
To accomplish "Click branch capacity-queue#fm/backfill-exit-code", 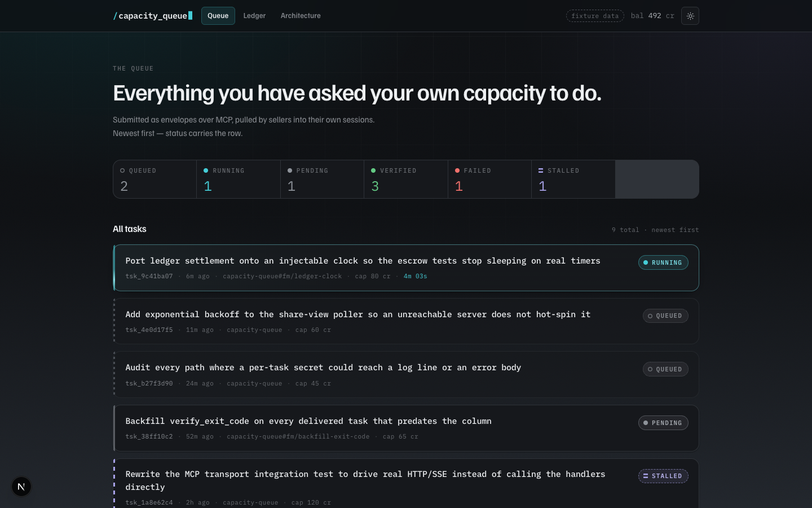I will 298,436.
